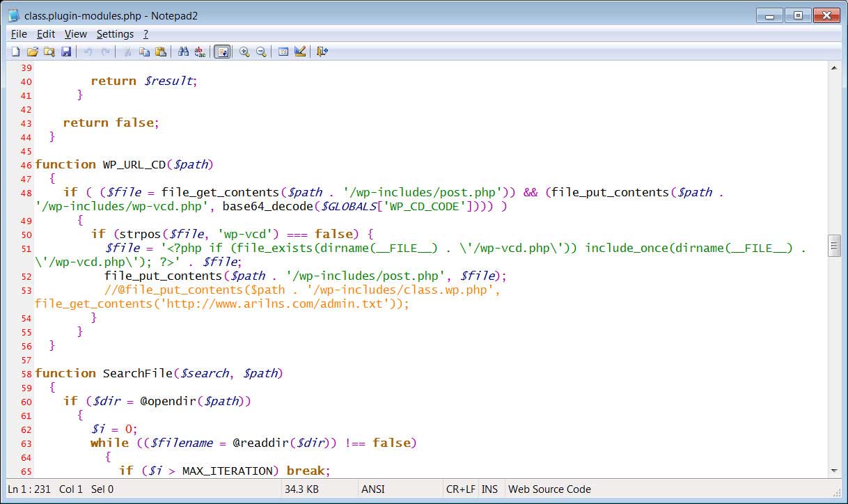Viewport: 848px width, 504px height.
Task: Open Find with the binoculars icon
Action: tap(183, 52)
